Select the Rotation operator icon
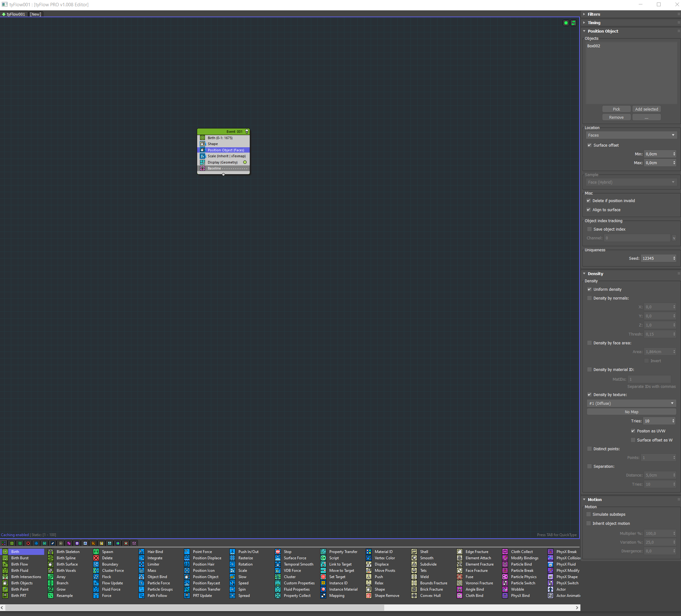 point(233,564)
